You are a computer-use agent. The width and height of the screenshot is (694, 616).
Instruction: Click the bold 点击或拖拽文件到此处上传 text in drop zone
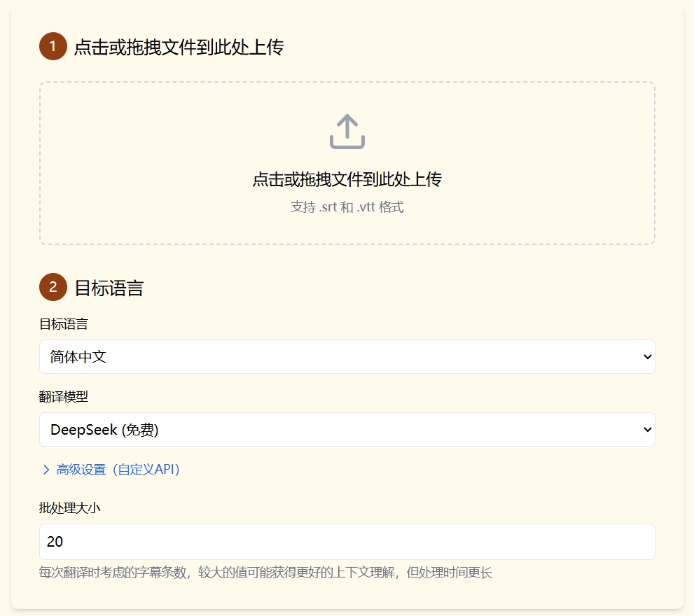347,179
